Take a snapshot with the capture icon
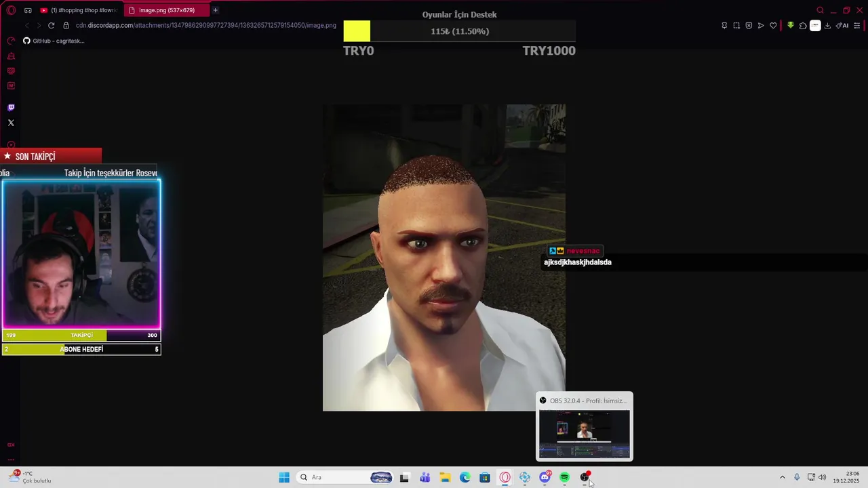Image resolution: width=868 pixels, height=488 pixels. 736,26
